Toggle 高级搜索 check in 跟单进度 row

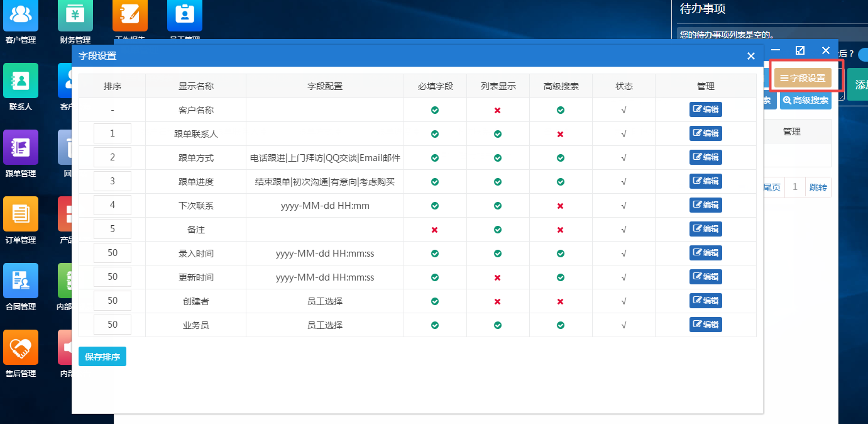[561, 182]
